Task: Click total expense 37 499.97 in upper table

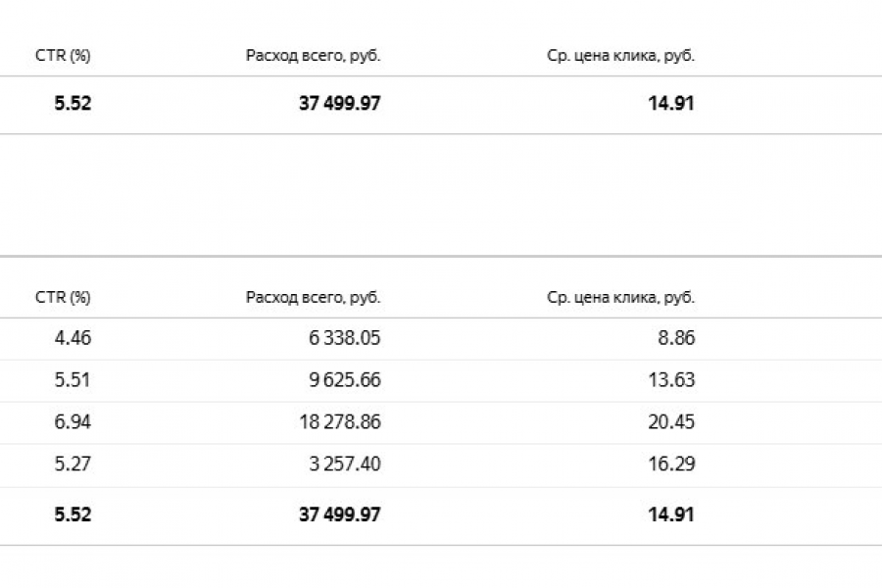Action: point(339,103)
